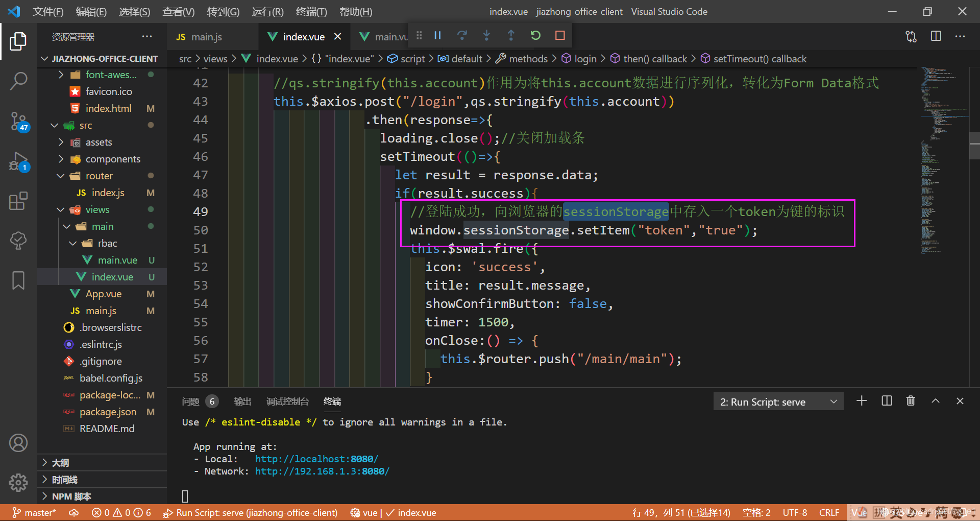Open the Extensions view

(x=18, y=201)
